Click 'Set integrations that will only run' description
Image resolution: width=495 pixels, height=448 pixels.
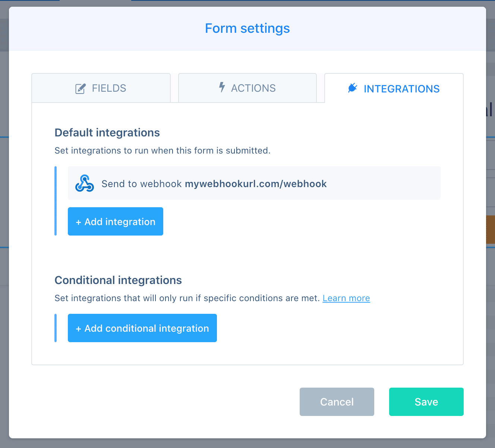187,298
